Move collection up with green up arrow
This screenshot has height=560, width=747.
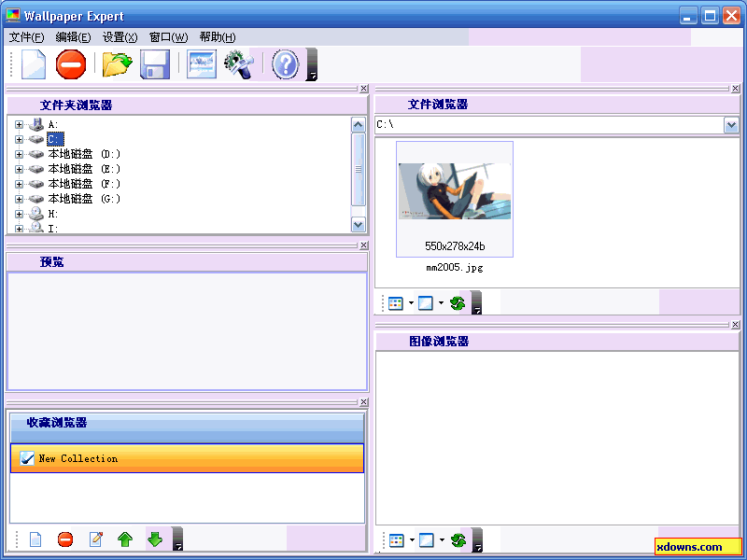pyautogui.click(x=125, y=539)
